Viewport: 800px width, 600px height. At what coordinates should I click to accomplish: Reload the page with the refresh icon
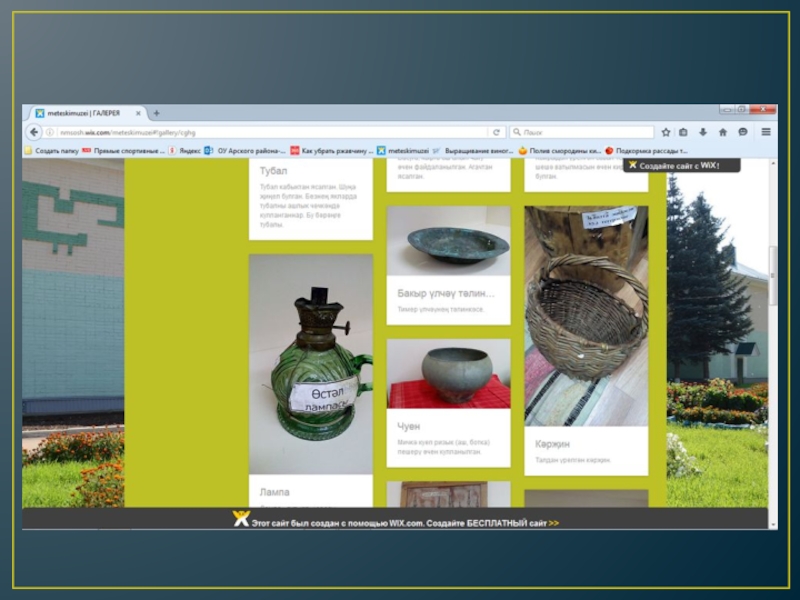(496, 132)
